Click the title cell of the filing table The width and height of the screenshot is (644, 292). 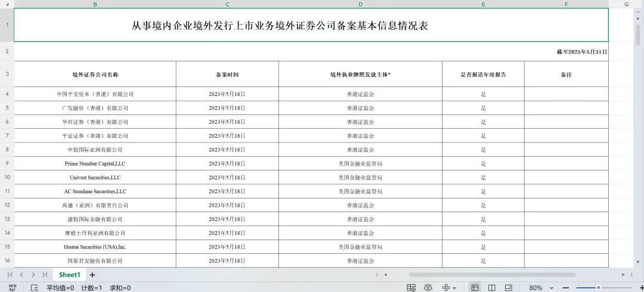click(x=311, y=25)
